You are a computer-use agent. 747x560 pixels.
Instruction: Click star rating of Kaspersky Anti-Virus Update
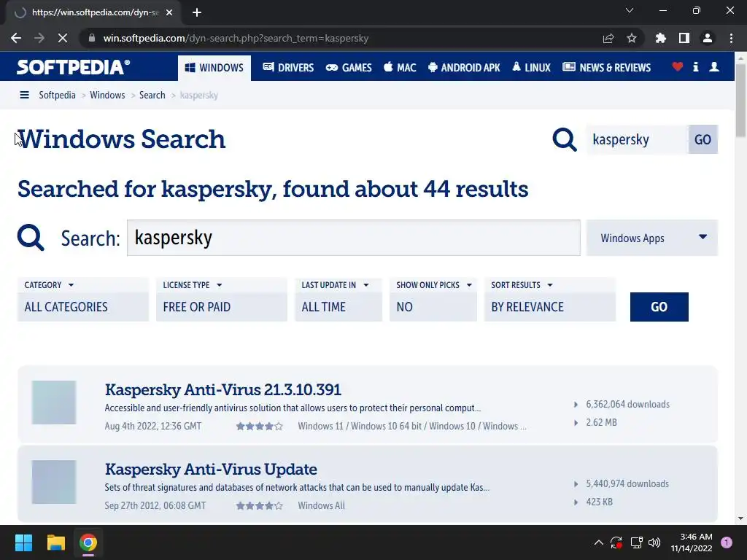(x=260, y=506)
